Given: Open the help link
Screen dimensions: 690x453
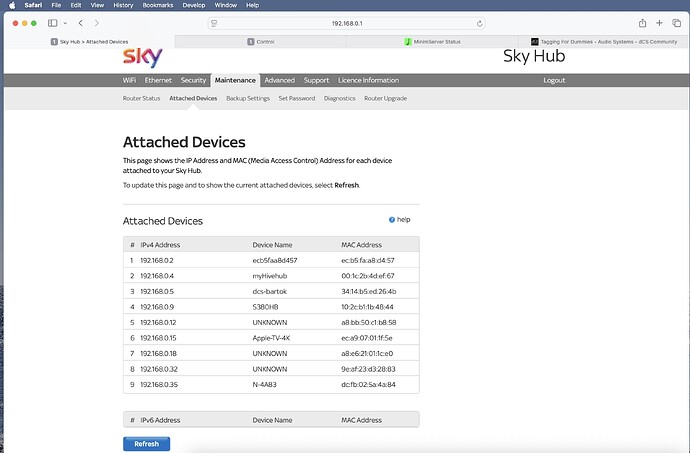Looking at the screenshot, I should (404, 219).
